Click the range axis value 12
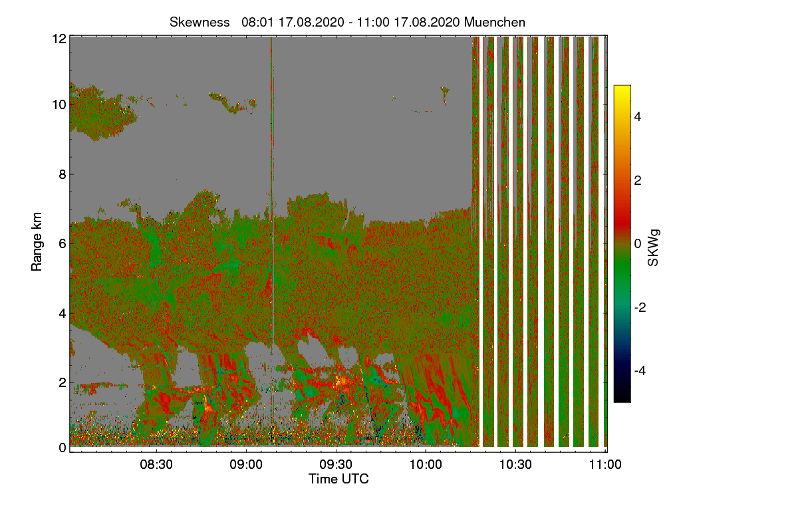The image size is (798, 532). point(59,39)
